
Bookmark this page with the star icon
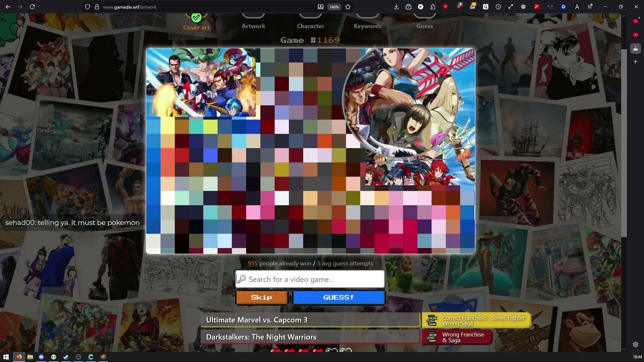click(348, 7)
